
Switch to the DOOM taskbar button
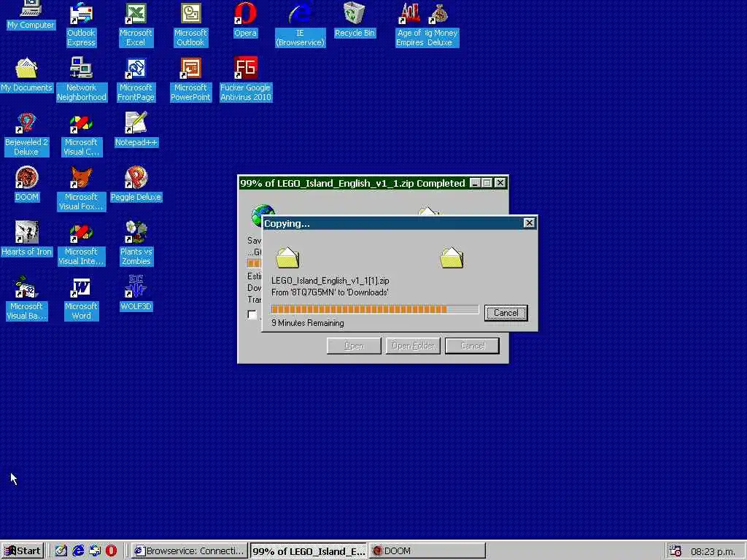(427, 551)
